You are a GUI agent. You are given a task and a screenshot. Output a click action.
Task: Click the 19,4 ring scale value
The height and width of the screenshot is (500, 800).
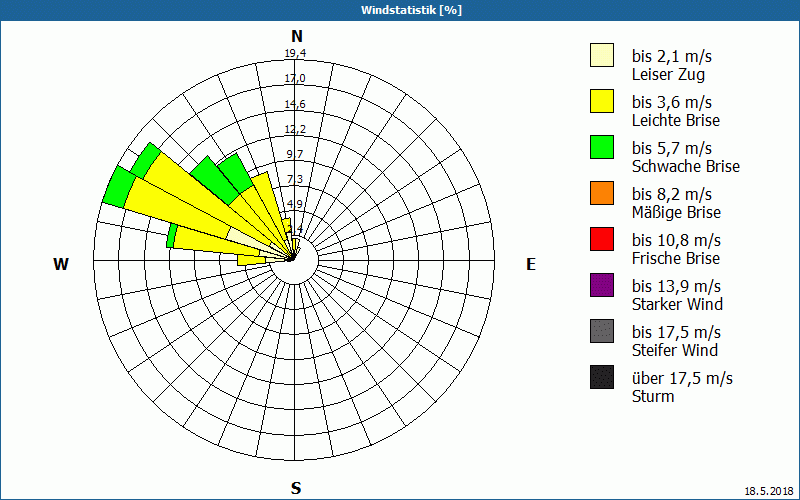[295, 53]
